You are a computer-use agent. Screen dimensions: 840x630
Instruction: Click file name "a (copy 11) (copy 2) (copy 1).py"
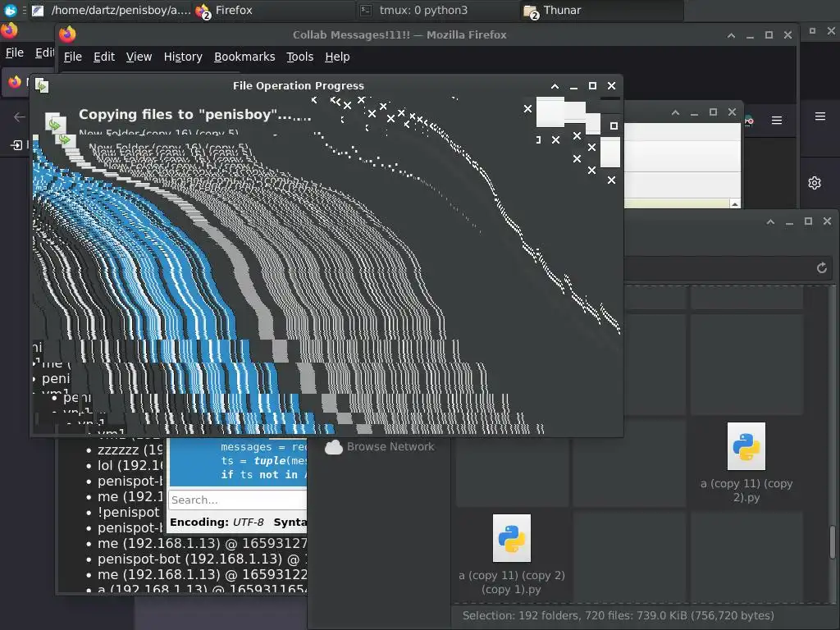tap(512, 582)
